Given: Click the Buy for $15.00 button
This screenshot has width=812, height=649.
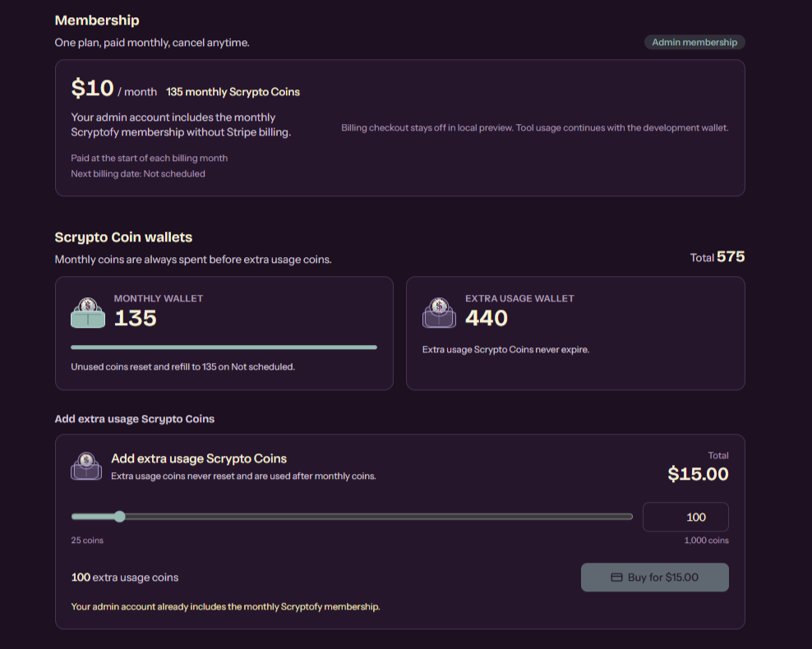Looking at the screenshot, I should (654, 577).
